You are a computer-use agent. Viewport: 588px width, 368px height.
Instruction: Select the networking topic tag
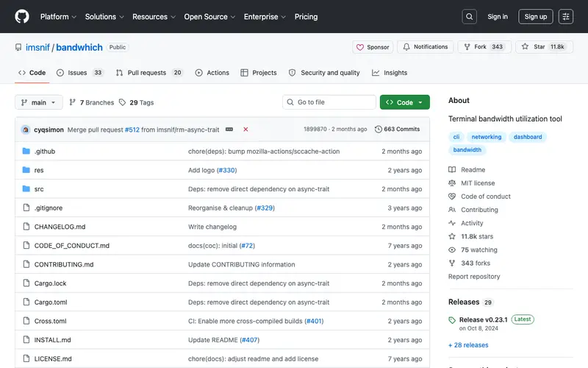[x=486, y=137]
